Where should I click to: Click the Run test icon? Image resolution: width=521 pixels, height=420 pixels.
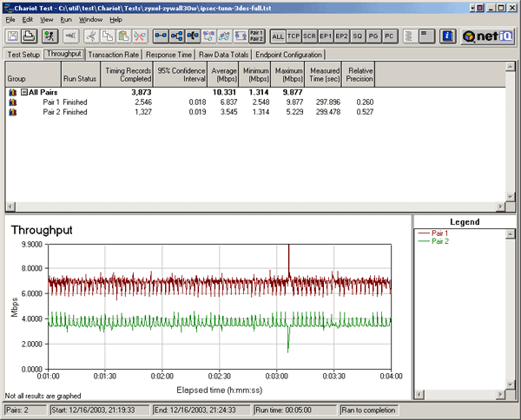pos(49,36)
